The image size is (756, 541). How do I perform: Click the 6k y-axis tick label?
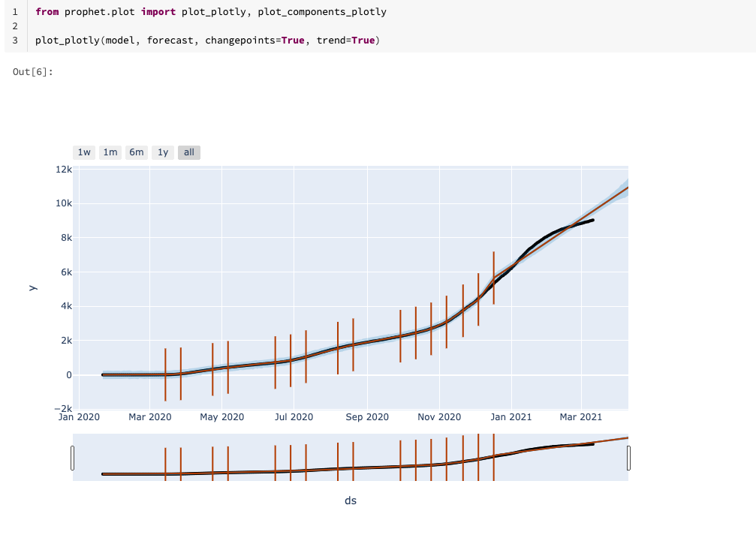tap(67, 272)
